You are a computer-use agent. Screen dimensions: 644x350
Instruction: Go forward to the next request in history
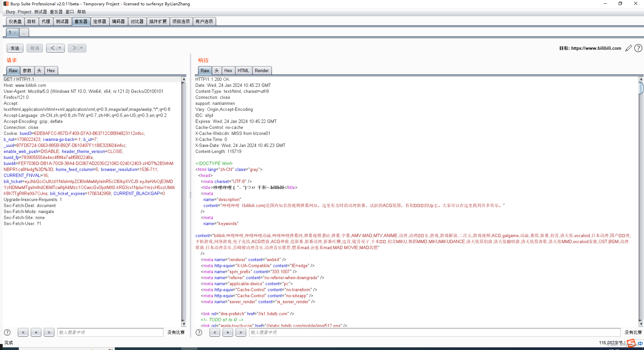tap(74, 48)
